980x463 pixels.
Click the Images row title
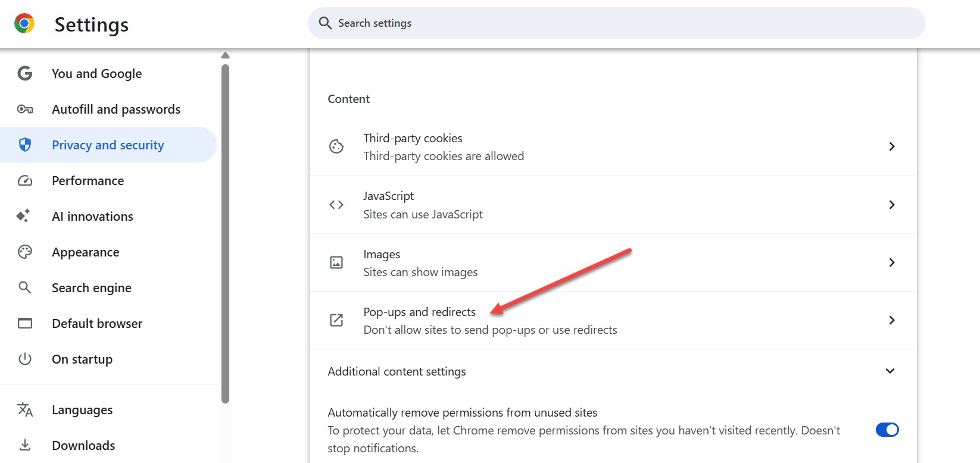(x=382, y=254)
